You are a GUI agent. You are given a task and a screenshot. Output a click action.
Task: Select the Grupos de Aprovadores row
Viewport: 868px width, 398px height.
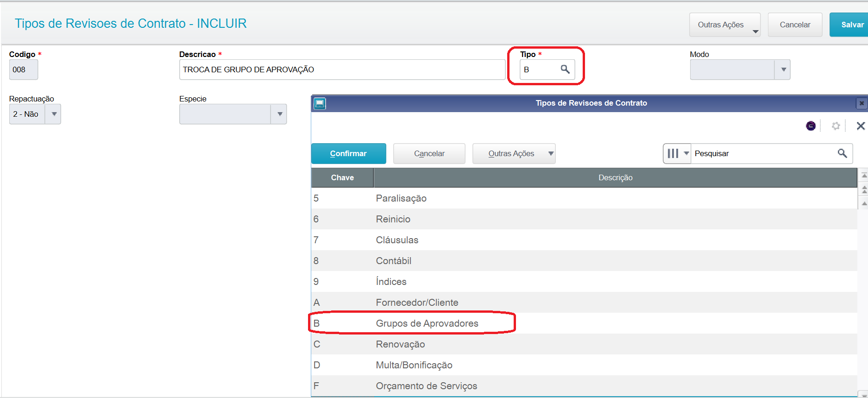tap(584, 323)
